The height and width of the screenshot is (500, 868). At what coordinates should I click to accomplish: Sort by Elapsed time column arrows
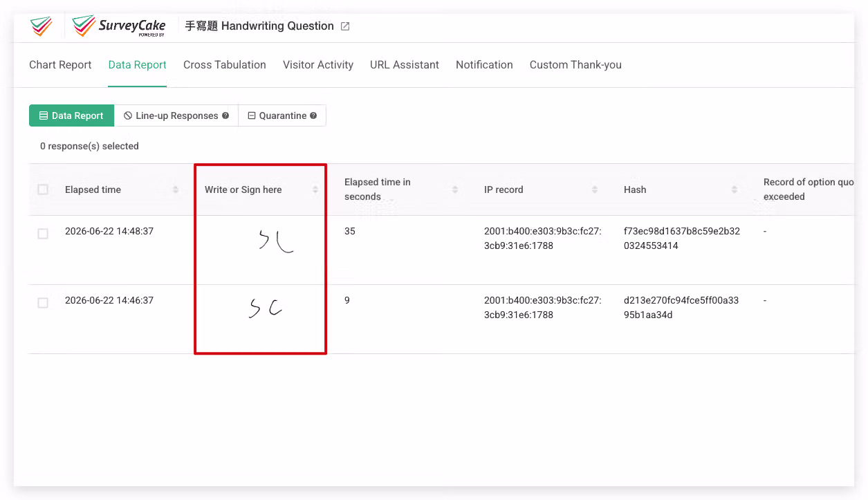tap(176, 189)
